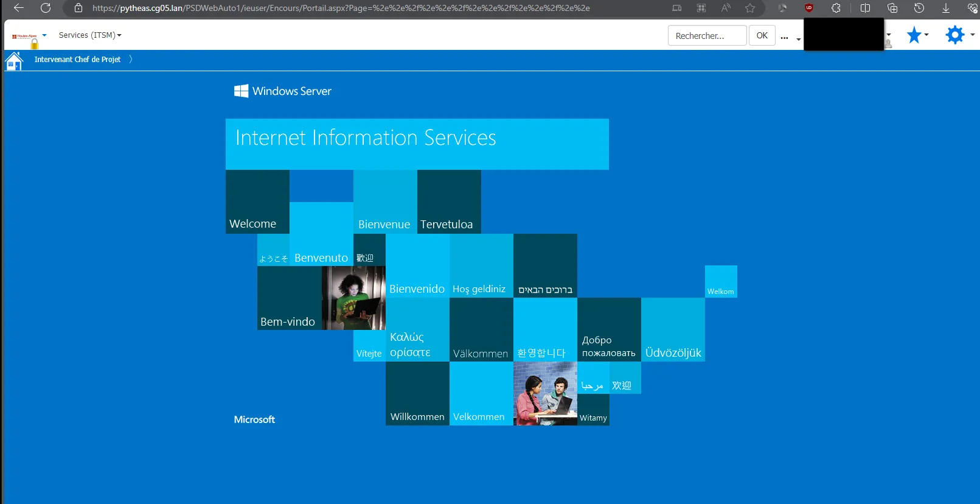The image size is (980, 504).
Task: Open the split screen icon
Action: [x=865, y=8]
